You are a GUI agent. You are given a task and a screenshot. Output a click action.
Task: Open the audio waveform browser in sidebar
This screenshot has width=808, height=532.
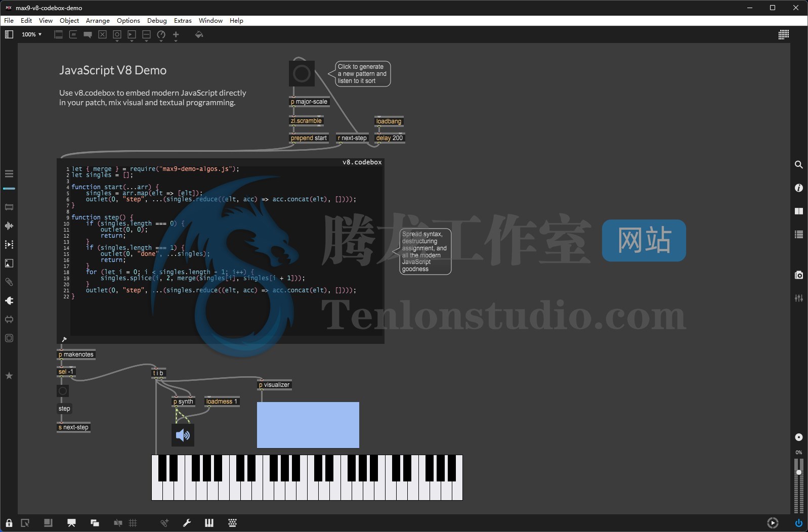tap(9, 226)
